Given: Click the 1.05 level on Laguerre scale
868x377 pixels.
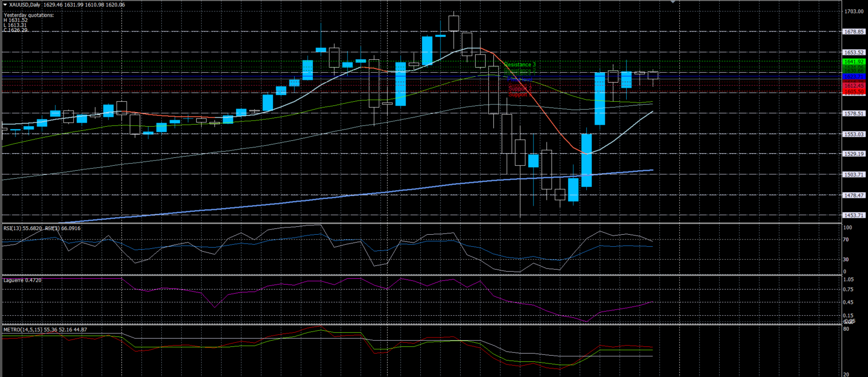Looking at the screenshot, I should [x=848, y=279].
